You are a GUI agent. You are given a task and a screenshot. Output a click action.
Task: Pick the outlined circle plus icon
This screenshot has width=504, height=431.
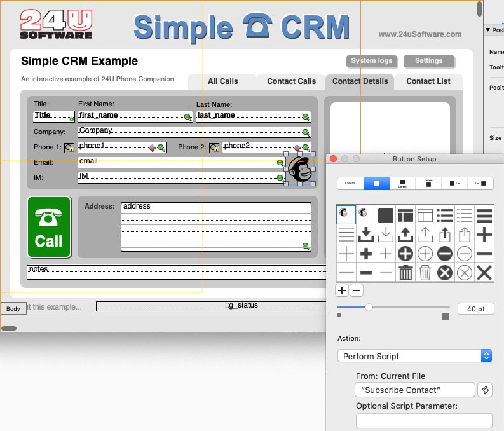pyautogui.click(x=425, y=254)
